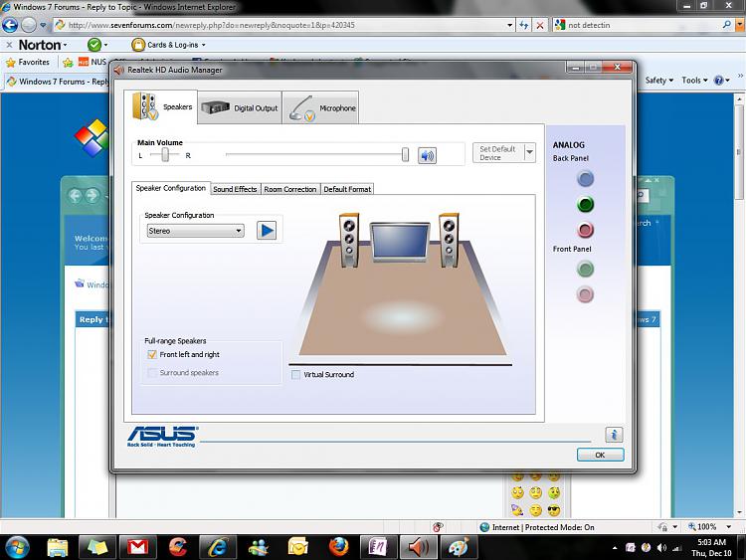Play the speaker configuration test sound
Screen dimensions: 746x560
click(267, 231)
